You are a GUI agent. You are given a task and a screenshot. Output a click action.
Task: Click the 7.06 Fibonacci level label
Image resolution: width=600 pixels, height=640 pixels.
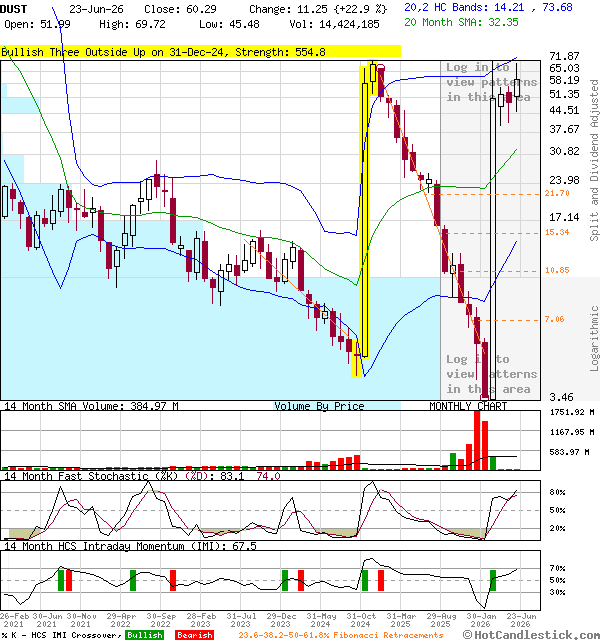[x=554, y=319]
